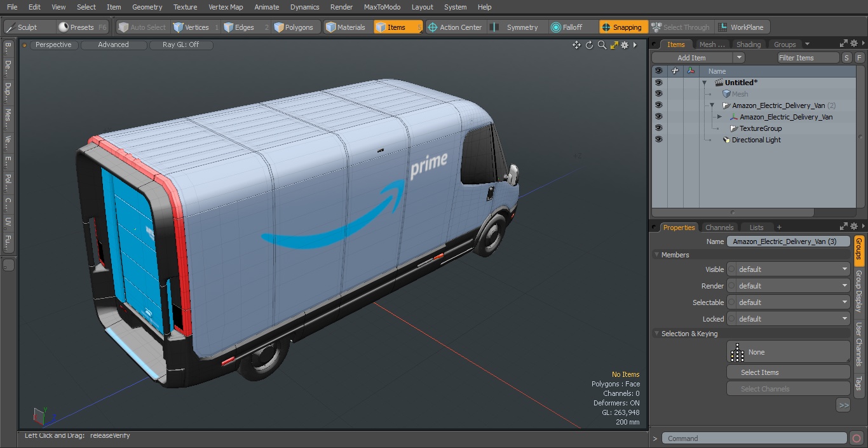
Task: Hide the Amazon_Electric_Delivery_Van (2) group
Action: (x=658, y=105)
